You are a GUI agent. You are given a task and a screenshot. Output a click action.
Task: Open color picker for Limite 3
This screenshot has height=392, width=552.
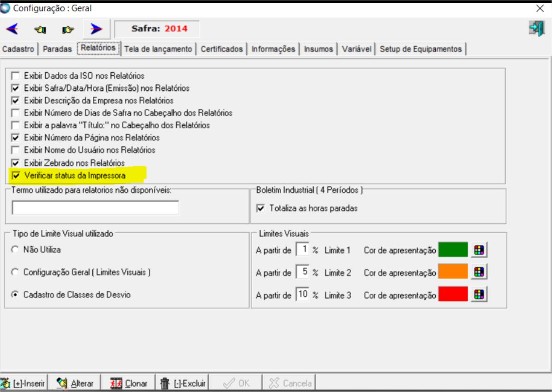pos(479,294)
